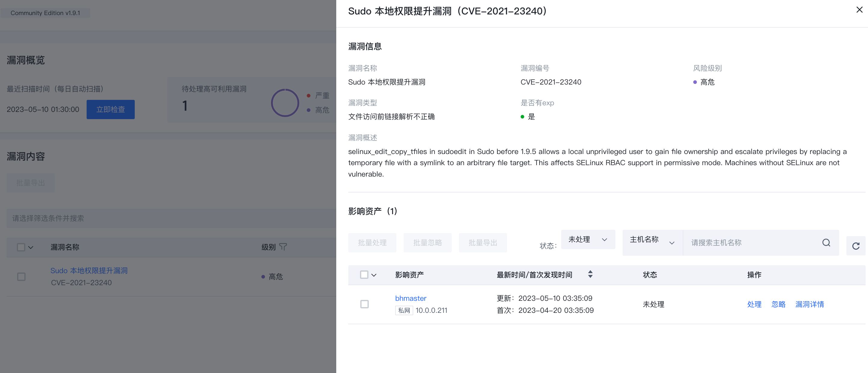
Task: Click the 批量忽略 batch ignore button
Action: point(427,243)
